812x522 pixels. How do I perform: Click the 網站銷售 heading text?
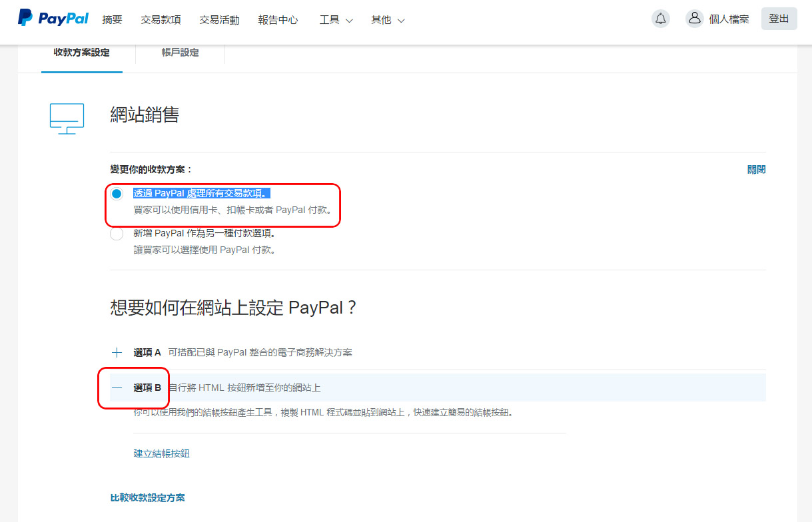tap(145, 115)
